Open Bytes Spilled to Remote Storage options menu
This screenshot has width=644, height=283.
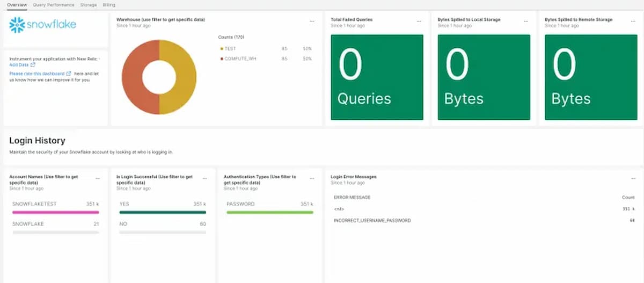tap(633, 21)
